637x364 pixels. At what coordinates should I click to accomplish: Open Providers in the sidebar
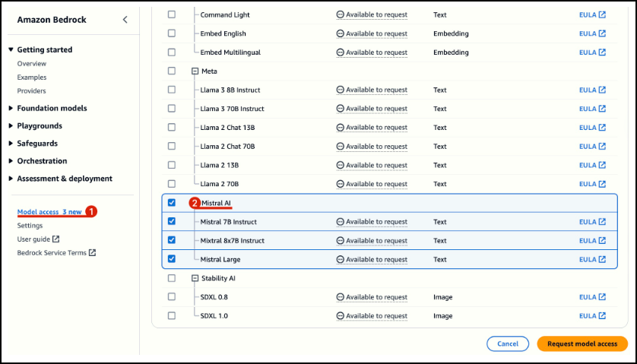(x=31, y=90)
